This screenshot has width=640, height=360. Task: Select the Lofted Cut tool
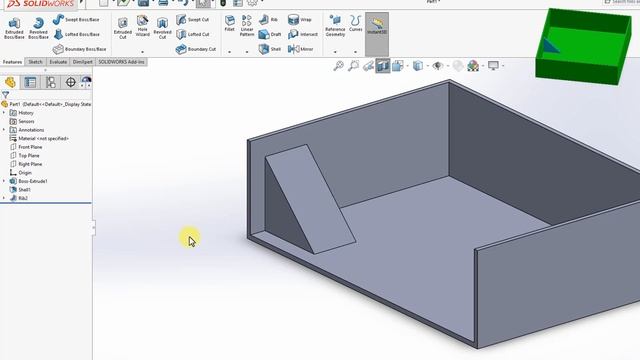193,34
